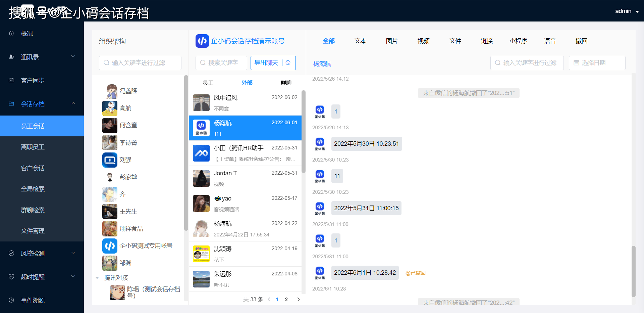Click the message keyword filter field
The width and height of the screenshot is (644, 313).
coord(527,63)
